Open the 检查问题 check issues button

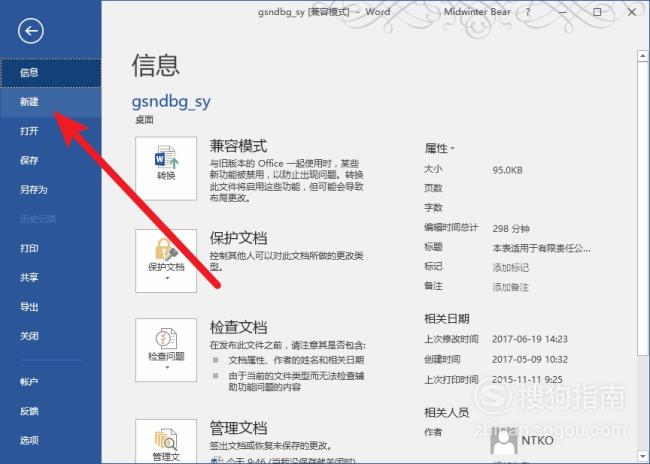[x=166, y=350]
